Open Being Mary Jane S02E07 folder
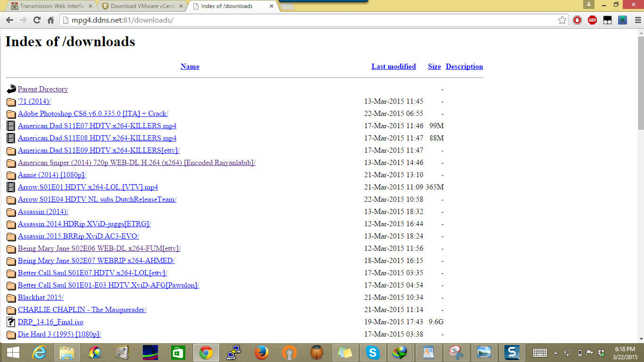The width and height of the screenshot is (644, 362). tap(96, 261)
